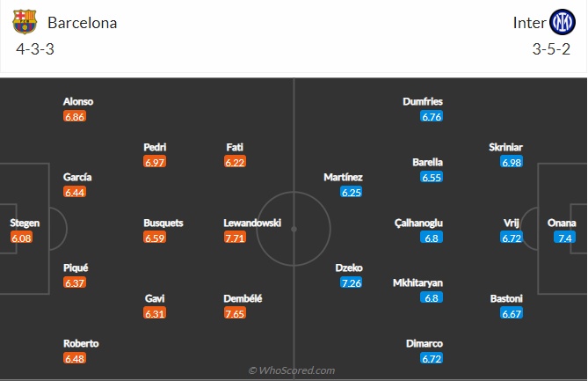Open the Inter team name link
This screenshot has width=588, height=381.
pos(528,23)
